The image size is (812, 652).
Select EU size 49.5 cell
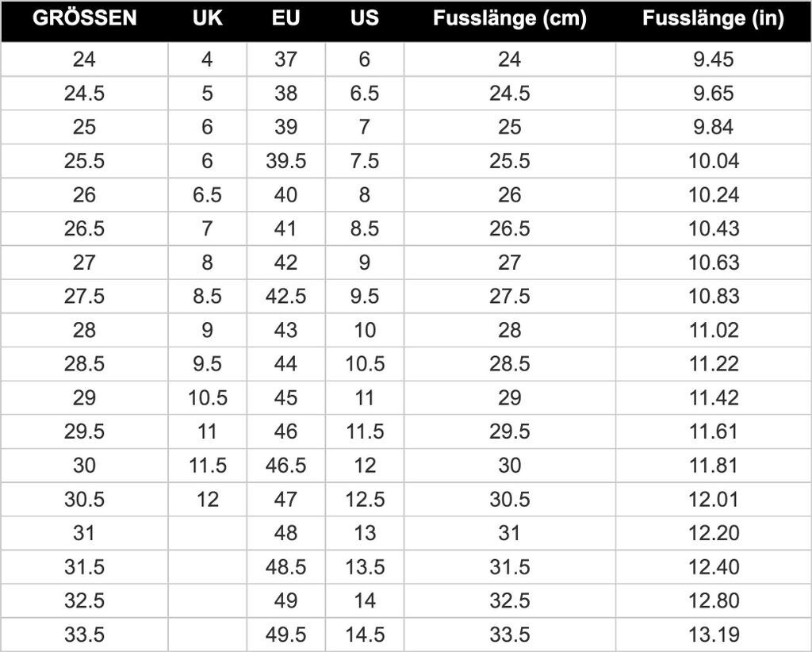click(285, 635)
